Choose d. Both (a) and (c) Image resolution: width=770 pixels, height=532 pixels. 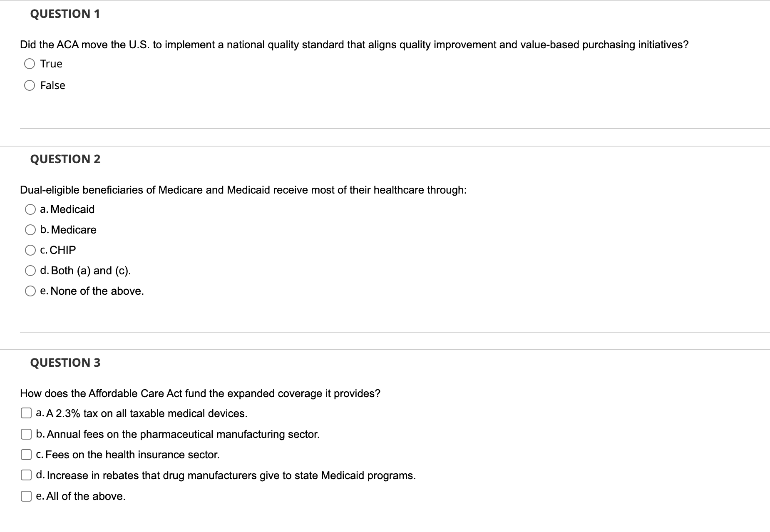click(x=30, y=271)
